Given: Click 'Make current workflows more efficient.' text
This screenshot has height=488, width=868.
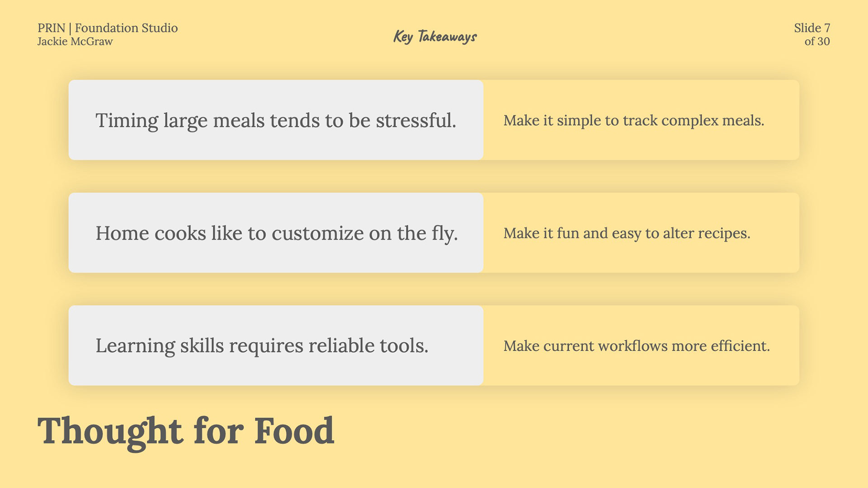Looking at the screenshot, I should coord(637,346).
